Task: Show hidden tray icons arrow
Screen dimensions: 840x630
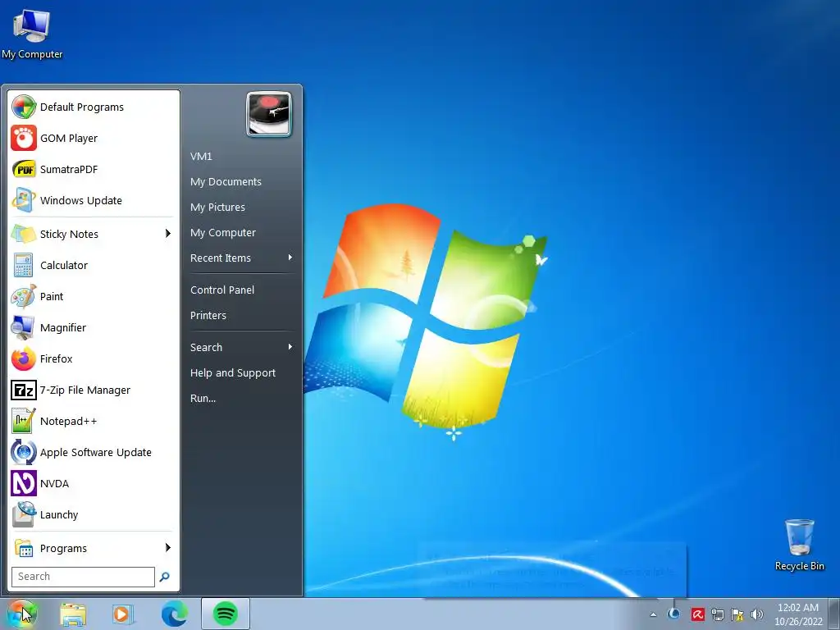Action: [x=653, y=614]
